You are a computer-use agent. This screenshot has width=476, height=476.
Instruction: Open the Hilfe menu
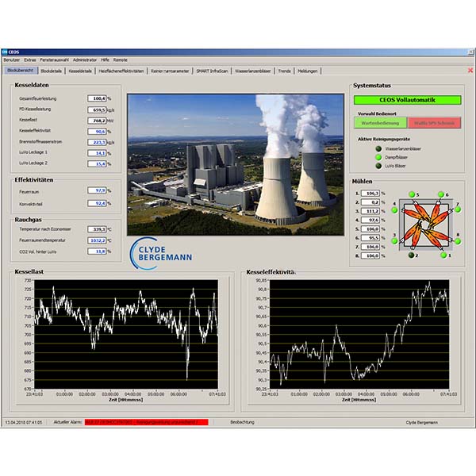coord(105,60)
